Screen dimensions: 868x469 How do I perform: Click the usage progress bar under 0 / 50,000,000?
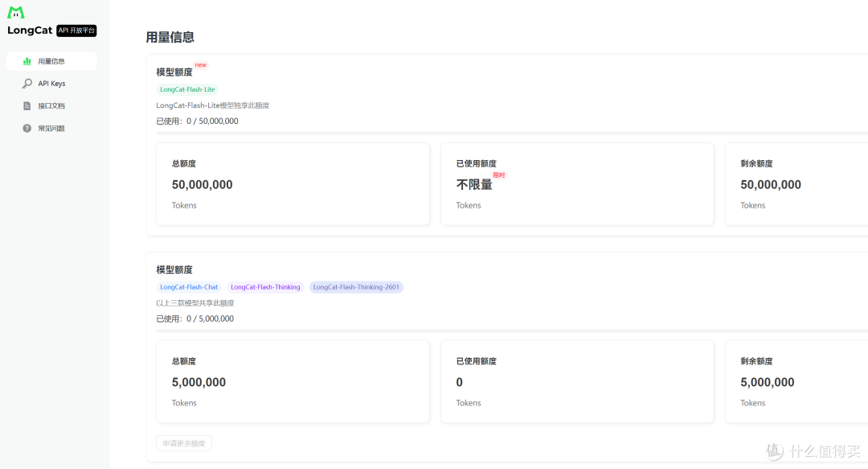512,133
